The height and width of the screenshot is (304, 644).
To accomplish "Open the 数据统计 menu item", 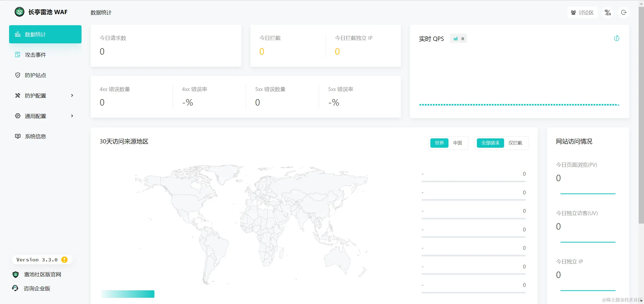I will tap(35, 34).
